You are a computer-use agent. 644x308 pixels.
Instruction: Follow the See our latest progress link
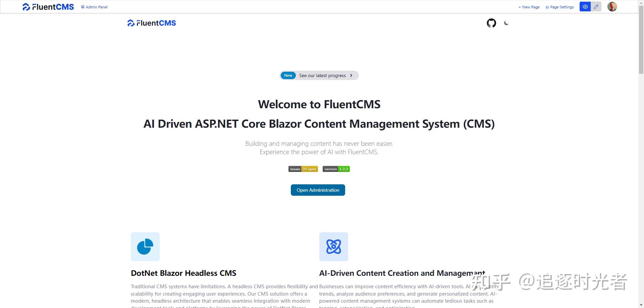322,75
